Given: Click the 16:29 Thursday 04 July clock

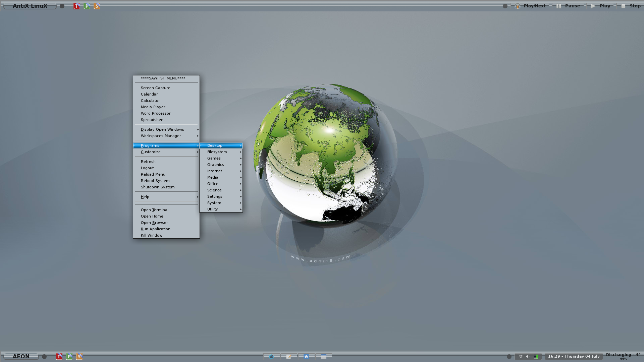Looking at the screenshot, I should 574,357.
